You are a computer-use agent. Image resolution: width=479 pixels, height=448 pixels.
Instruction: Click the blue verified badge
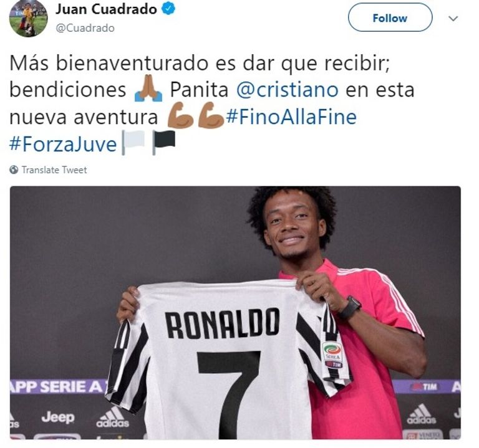[x=168, y=9]
